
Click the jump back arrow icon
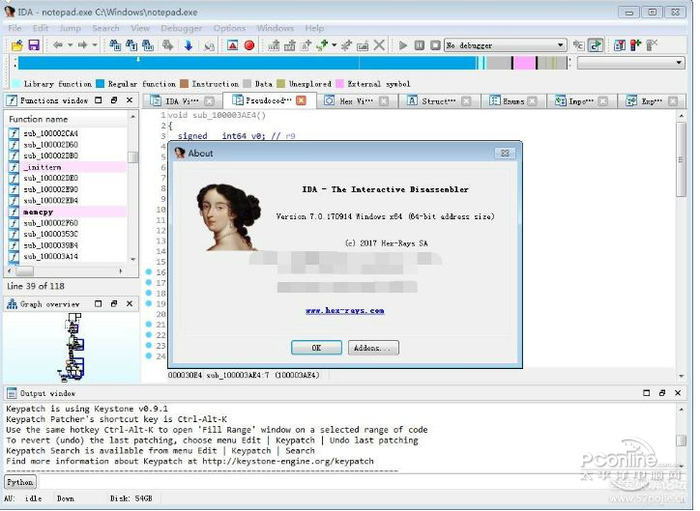point(58,45)
